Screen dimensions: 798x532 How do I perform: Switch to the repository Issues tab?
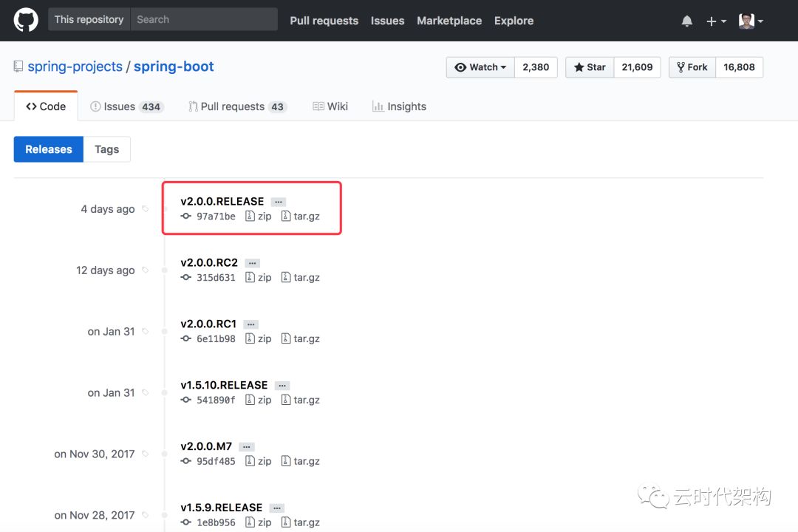point(127,106)
